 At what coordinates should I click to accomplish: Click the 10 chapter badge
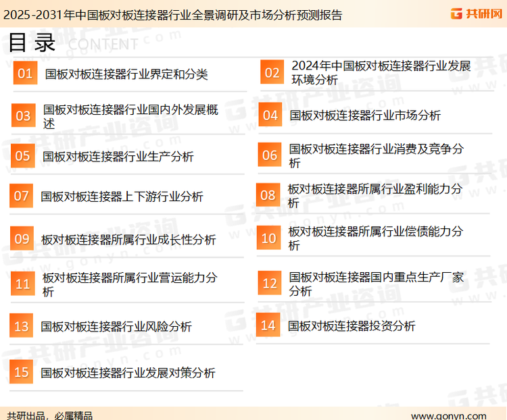(x=268, y=238)
